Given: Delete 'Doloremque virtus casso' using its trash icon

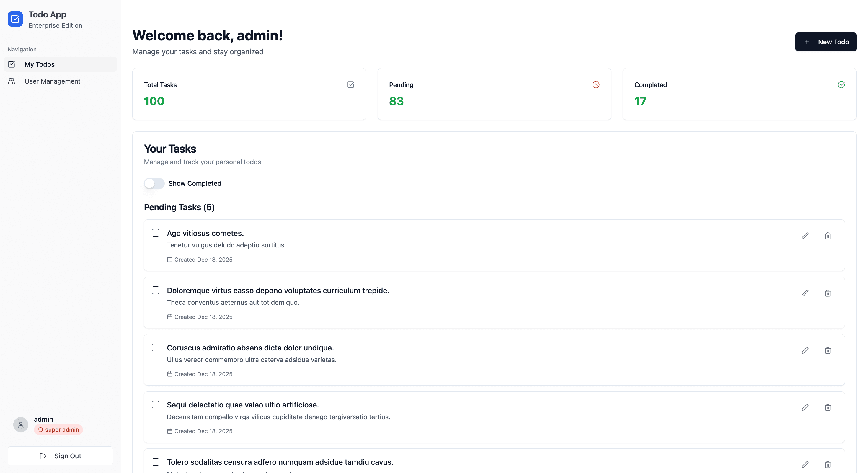Looking at the screenshot, I should tap(828, 293).
